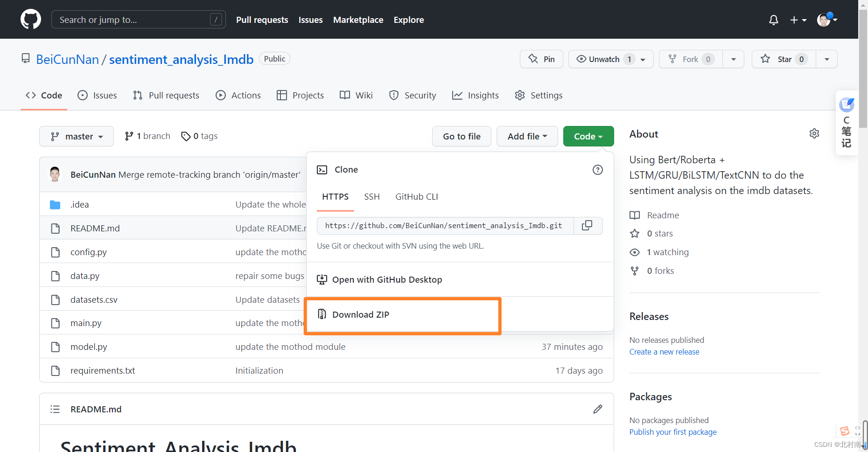Screen dimensions: 868x452
Task: Expand the star lists dropdown arrow
Action: 826,59
